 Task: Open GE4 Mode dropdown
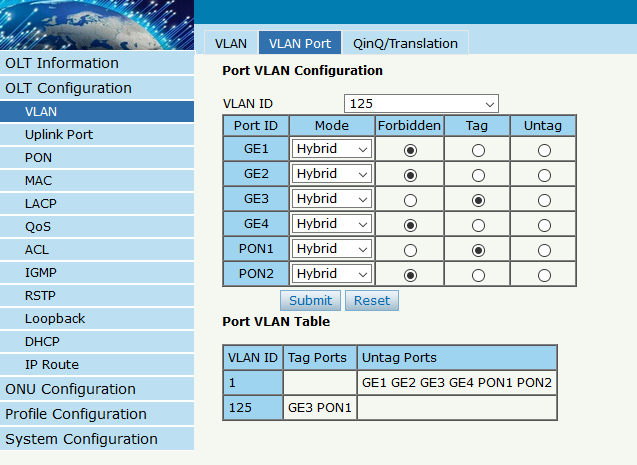coord(332,224)
